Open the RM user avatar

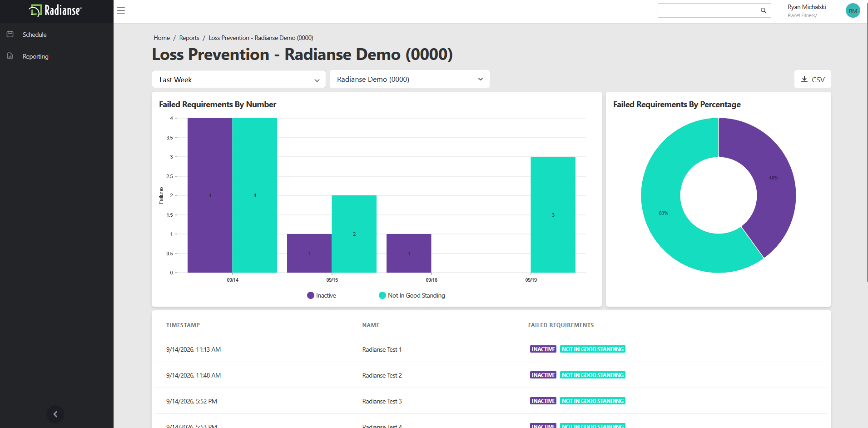click(x=853, y=11)
